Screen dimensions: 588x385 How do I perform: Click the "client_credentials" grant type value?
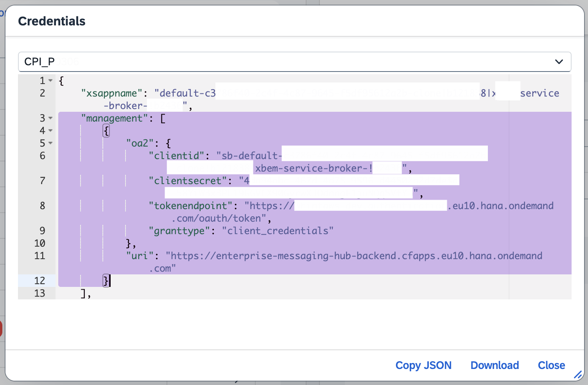click(278, 231)
